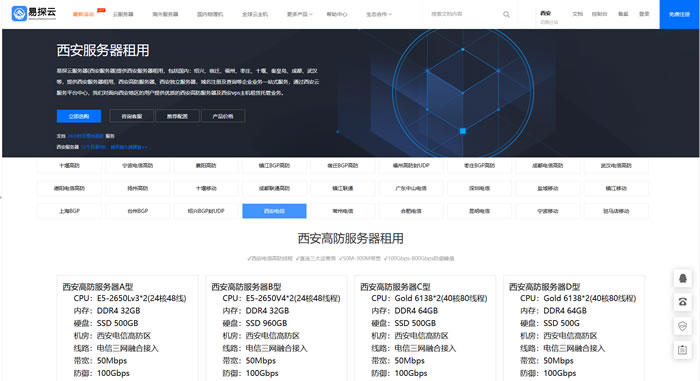Image resolution: width=700 pixels, height=381 pixels.
Task: Select the 镇江移动 tab
Action: tap(616, 188)
